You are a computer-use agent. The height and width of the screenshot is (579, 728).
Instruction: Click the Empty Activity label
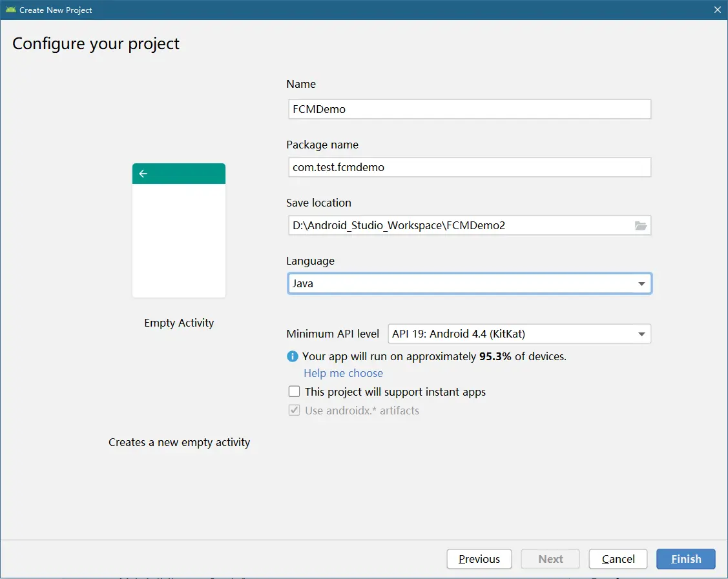tap(179, 323)
